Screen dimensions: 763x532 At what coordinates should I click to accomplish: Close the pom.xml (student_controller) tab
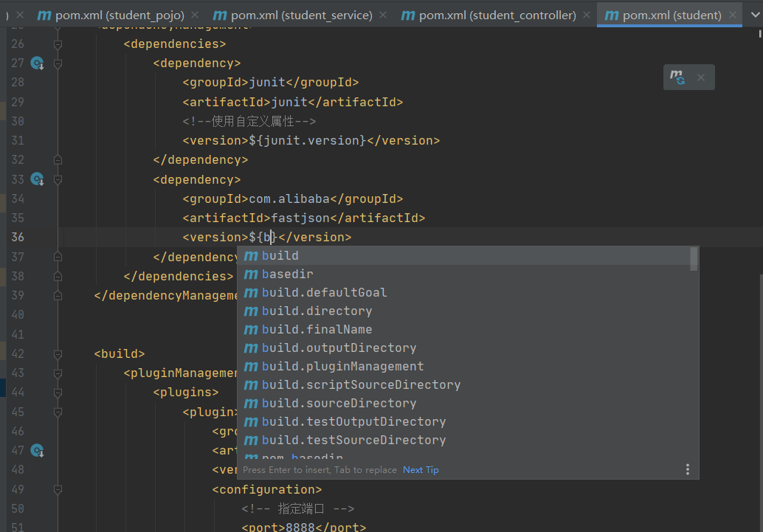click(587, 15)
